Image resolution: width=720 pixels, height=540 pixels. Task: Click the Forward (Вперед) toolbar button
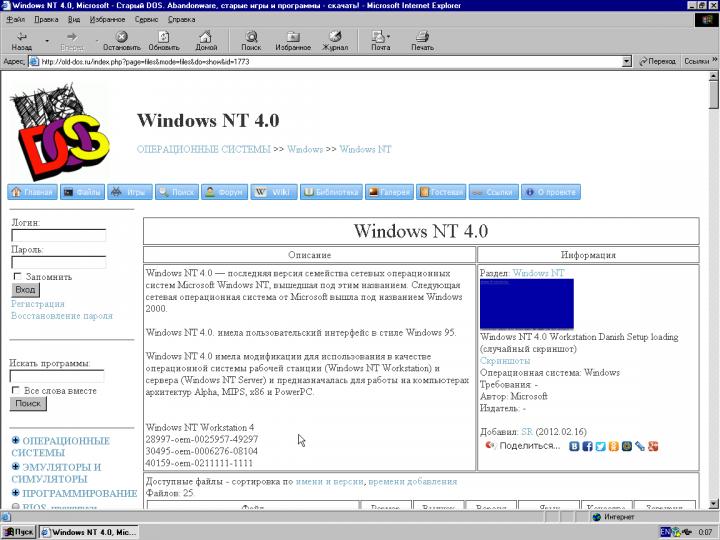coord(72,41)
